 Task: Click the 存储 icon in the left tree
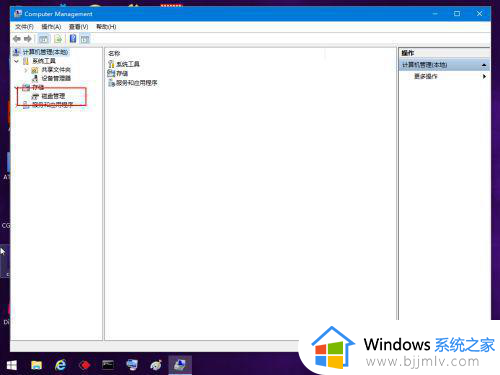pos(26,87)
